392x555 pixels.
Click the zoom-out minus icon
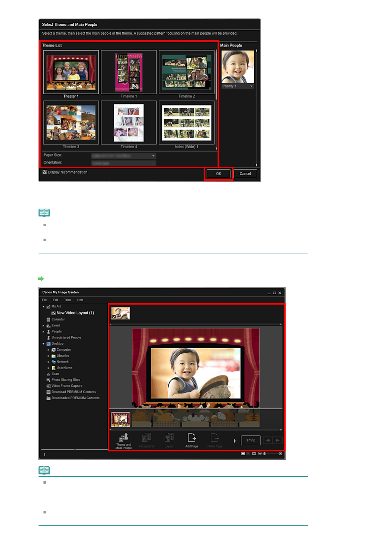point(260,453)
